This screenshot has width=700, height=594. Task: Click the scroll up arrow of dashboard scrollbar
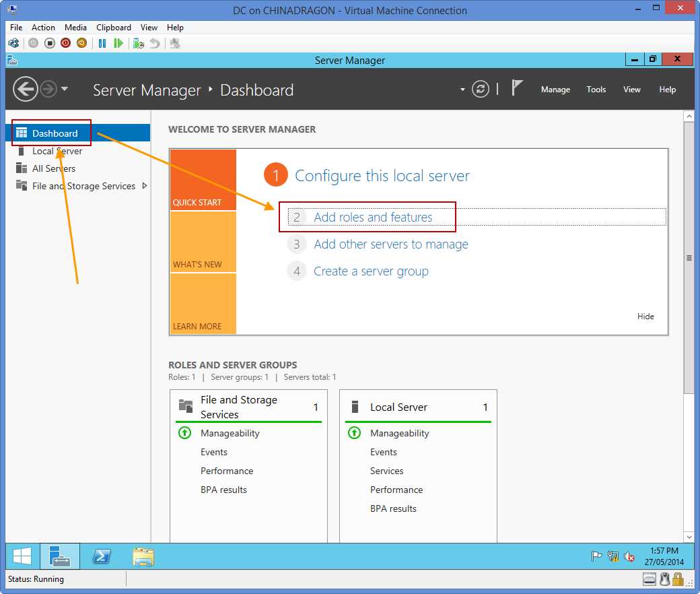[x=689, y=117]
